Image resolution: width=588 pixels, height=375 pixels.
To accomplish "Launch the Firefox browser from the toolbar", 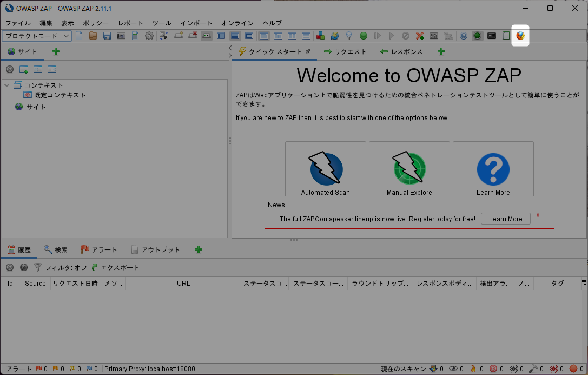I will 520,36.
